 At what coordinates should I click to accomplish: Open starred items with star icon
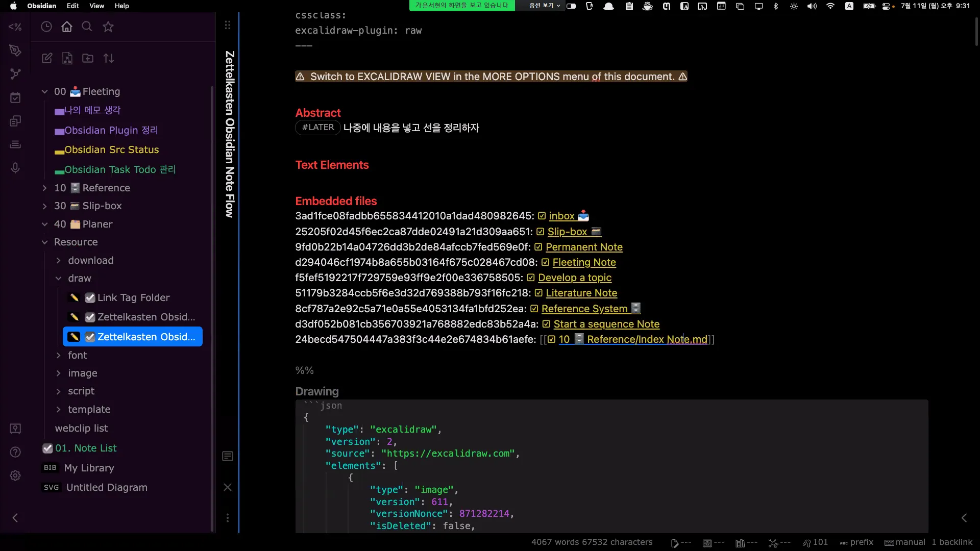(108, 27)
